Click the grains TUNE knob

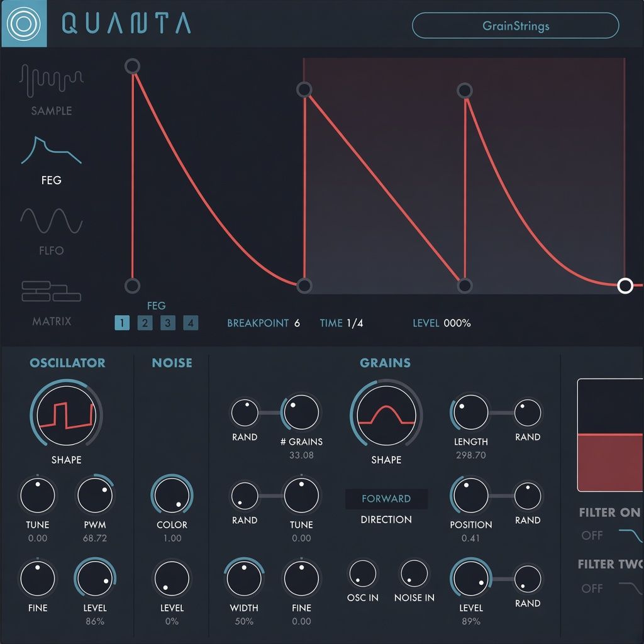tap(301, 495)
